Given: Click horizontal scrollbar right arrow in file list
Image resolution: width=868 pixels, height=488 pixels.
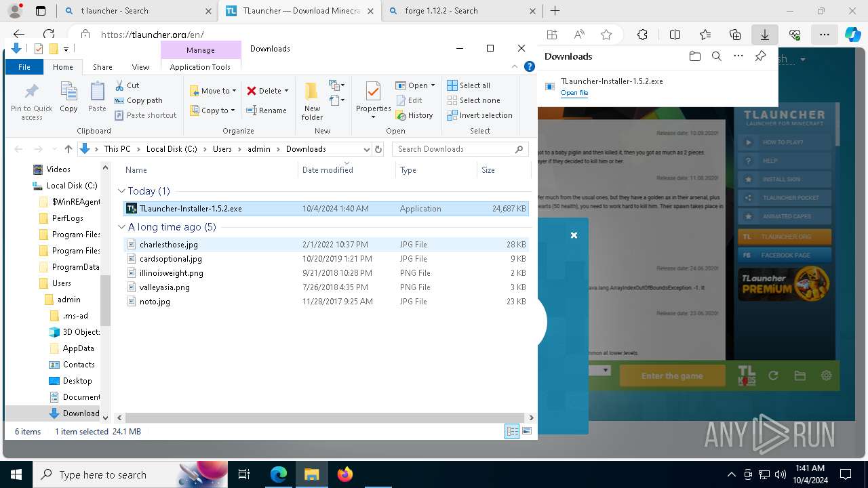Looking at the screenshot, I should (x=531, y=418).
